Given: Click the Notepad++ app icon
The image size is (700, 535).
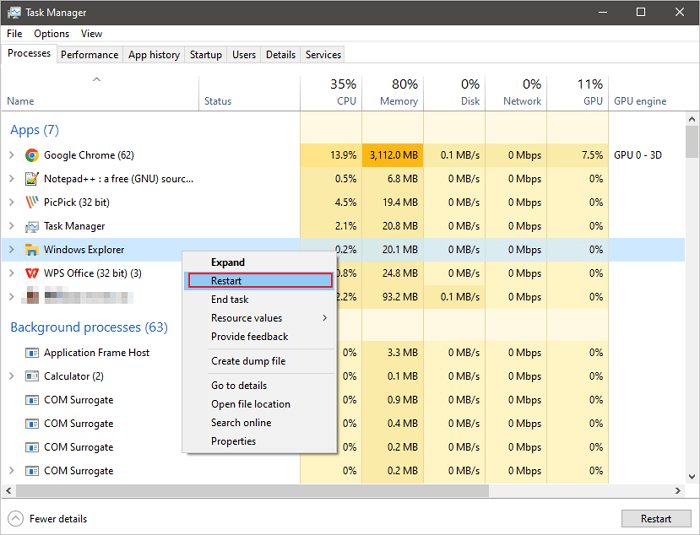Looking at the screenshot, I should click(x=32, y=179).
